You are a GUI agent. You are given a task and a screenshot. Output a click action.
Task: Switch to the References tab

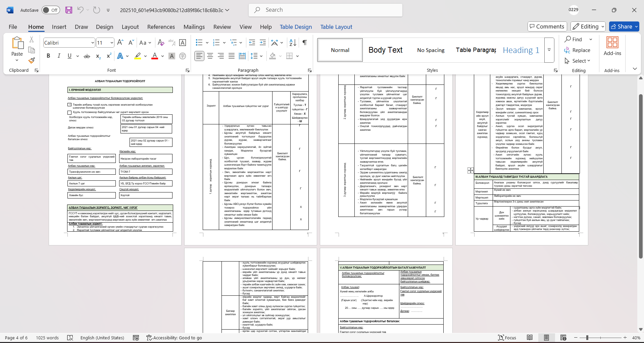[x=161, y=27]
